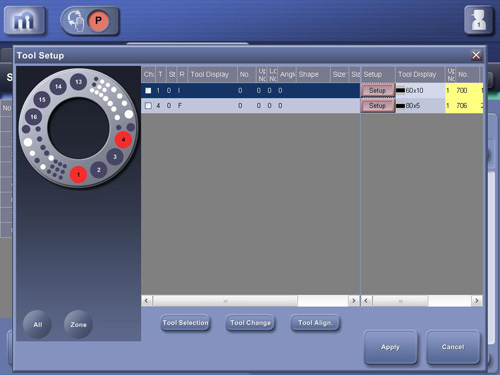
Task: Select turret station 14
Action: click(58, 87)
